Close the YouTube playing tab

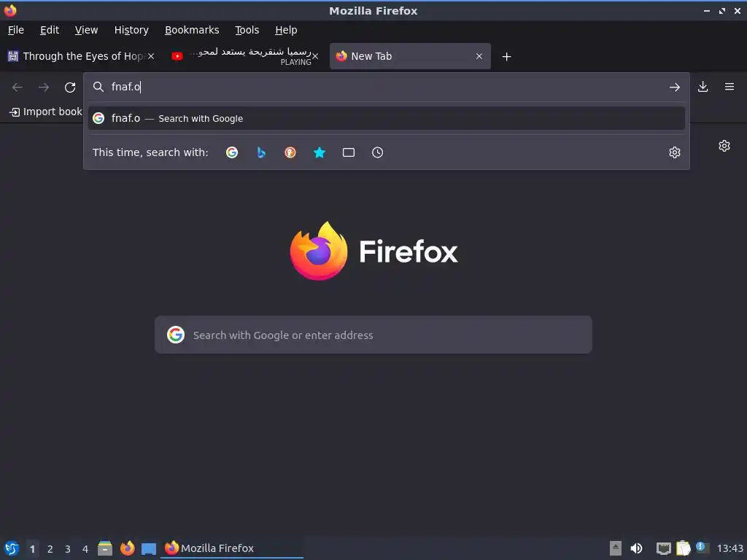pos(315,56)
